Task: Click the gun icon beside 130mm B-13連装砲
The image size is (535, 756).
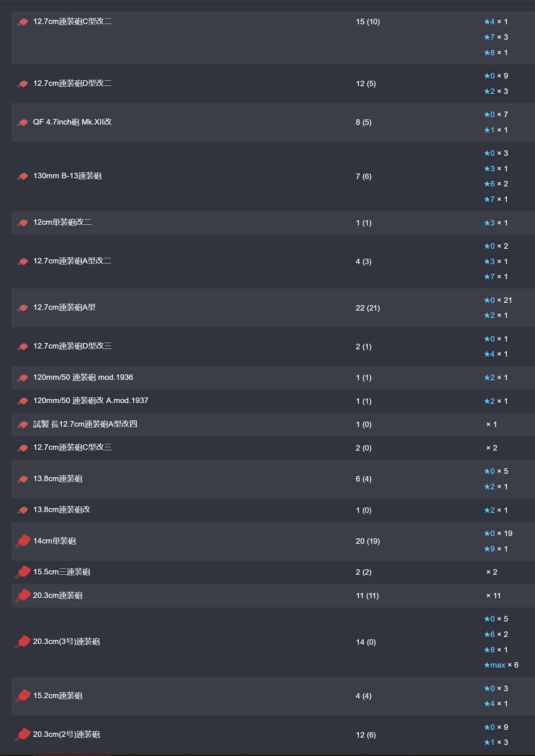Action: pos(22,176)
